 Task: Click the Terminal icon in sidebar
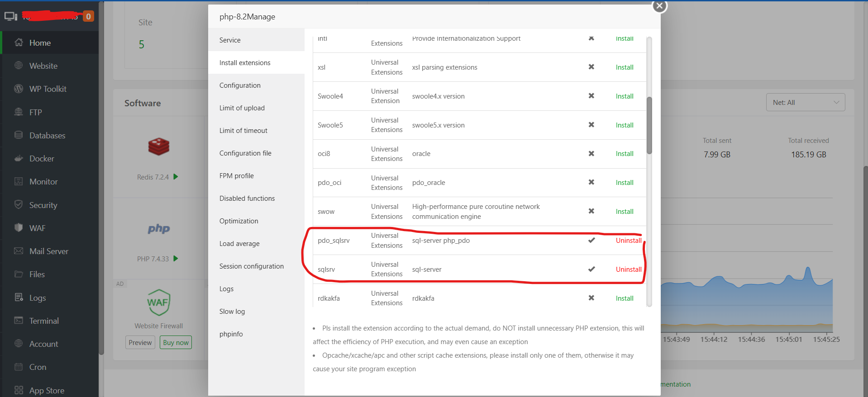click(x=19, y=320)
